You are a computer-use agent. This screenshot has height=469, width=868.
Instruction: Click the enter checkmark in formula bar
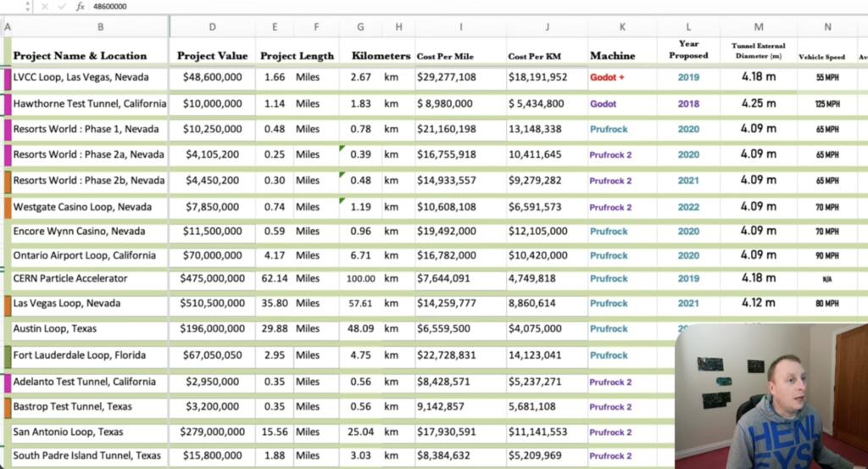(x=62, y=6)
